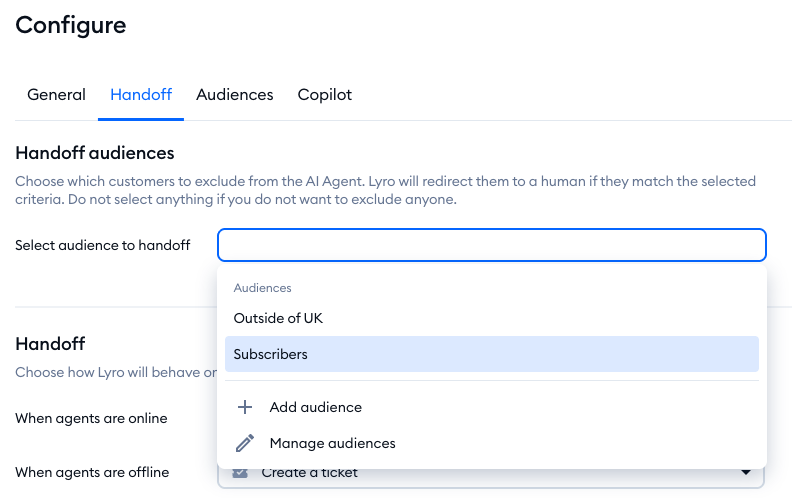Click the 'Select audience to handoff' label
The width and height of the screenshot is (792, 498).
point(103,245)
